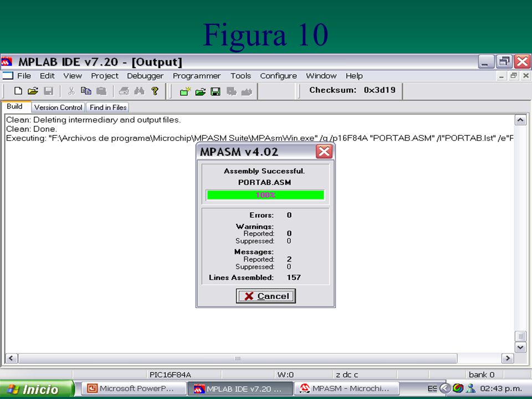Click the 'z dc c' status flags
Viewport: 532px width, 399px height.
[347, 375]
